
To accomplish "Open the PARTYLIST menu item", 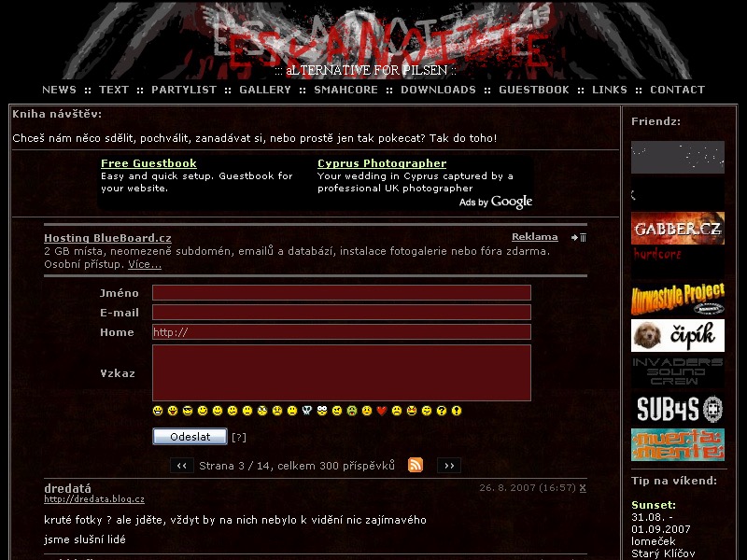I will [184, 90].
